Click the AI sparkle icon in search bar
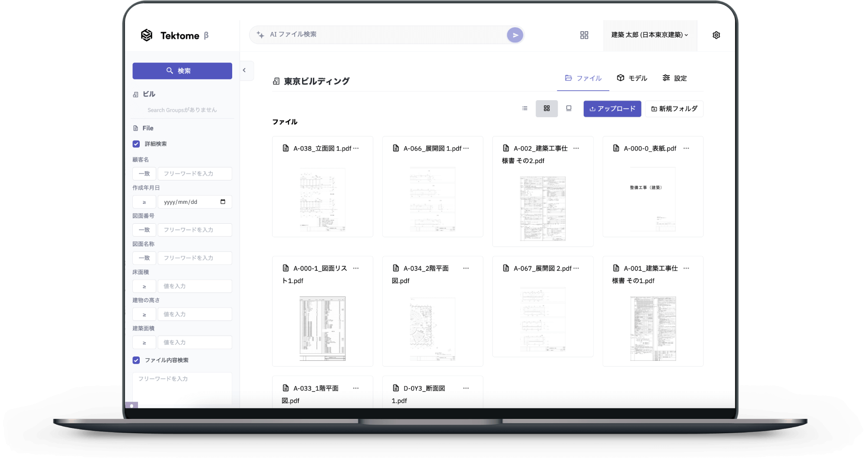Screen dimensions: 868x461 coord(260,35)
